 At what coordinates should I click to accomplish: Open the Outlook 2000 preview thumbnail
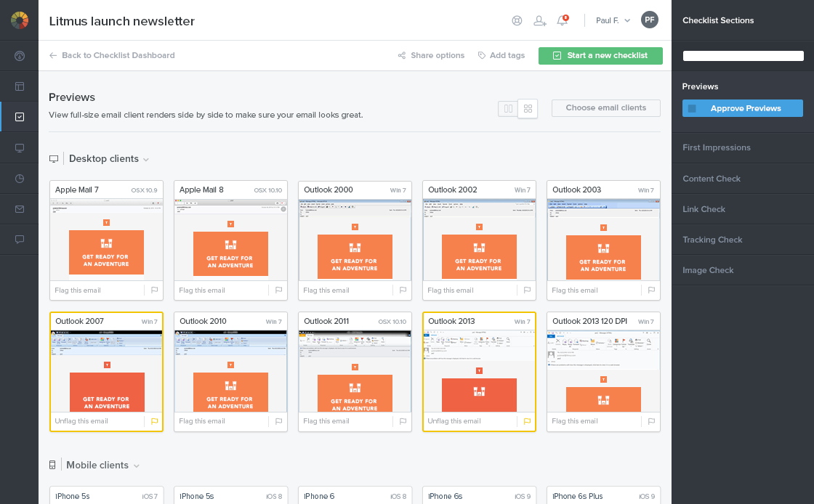coord(355,240)
